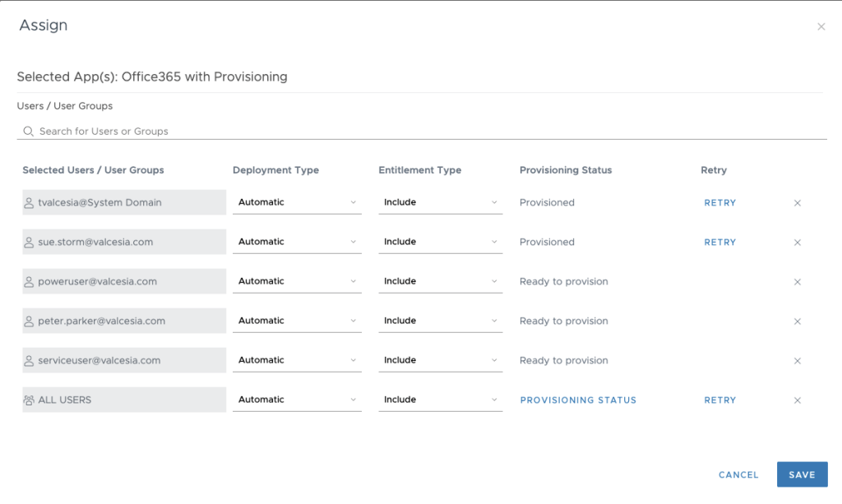Viewport: 842px width, 504px height.
Task: Remove sue.storm@valcesia.com using its X icon
Action: coord(797,243)
